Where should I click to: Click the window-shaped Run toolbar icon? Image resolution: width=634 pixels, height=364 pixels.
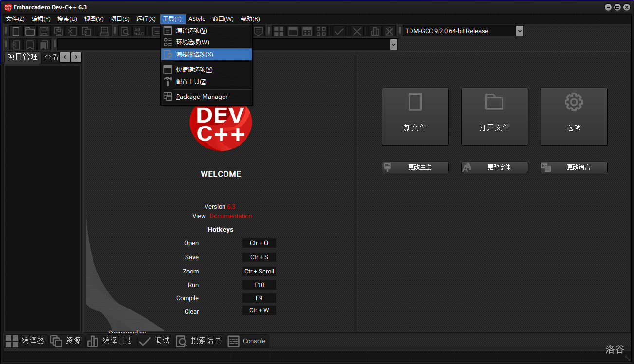(293, 31)
